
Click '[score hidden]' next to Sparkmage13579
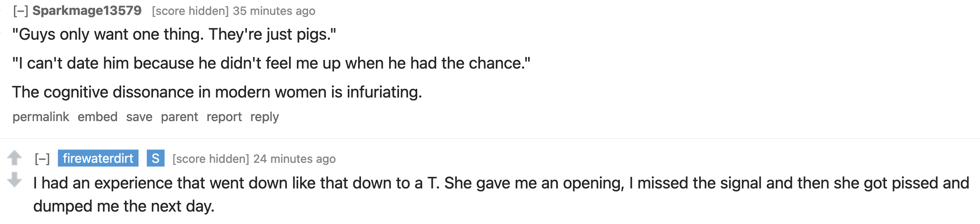tap(190, 11)
